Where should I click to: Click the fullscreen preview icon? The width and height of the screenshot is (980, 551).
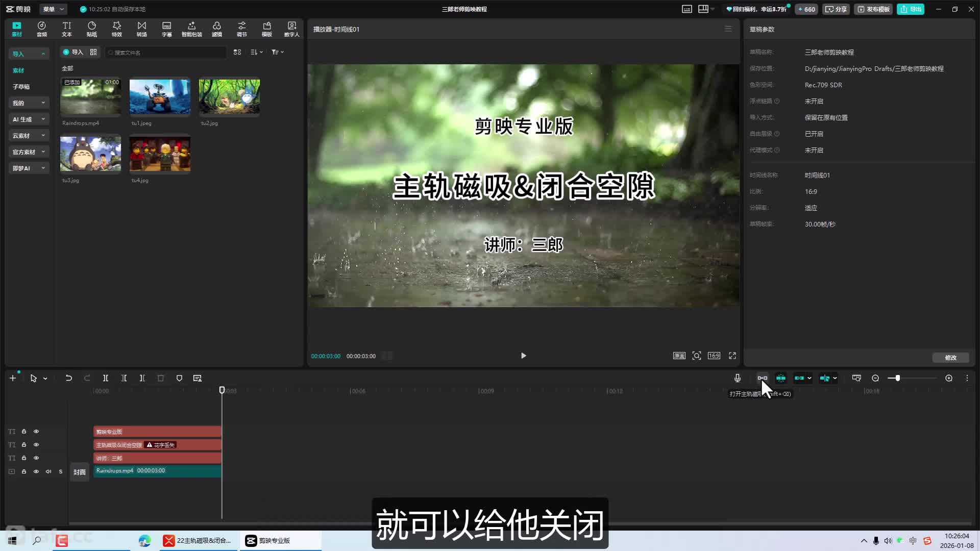[732, 356]
